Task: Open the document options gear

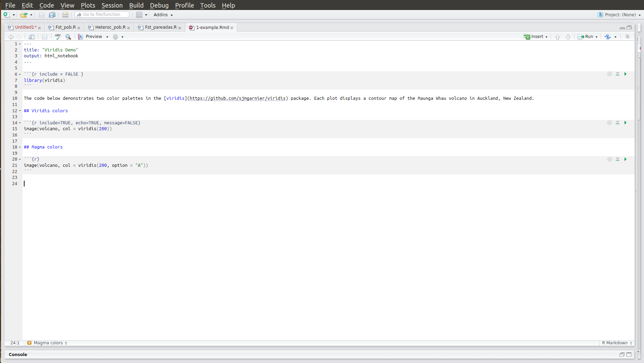Action: point(115,37)
